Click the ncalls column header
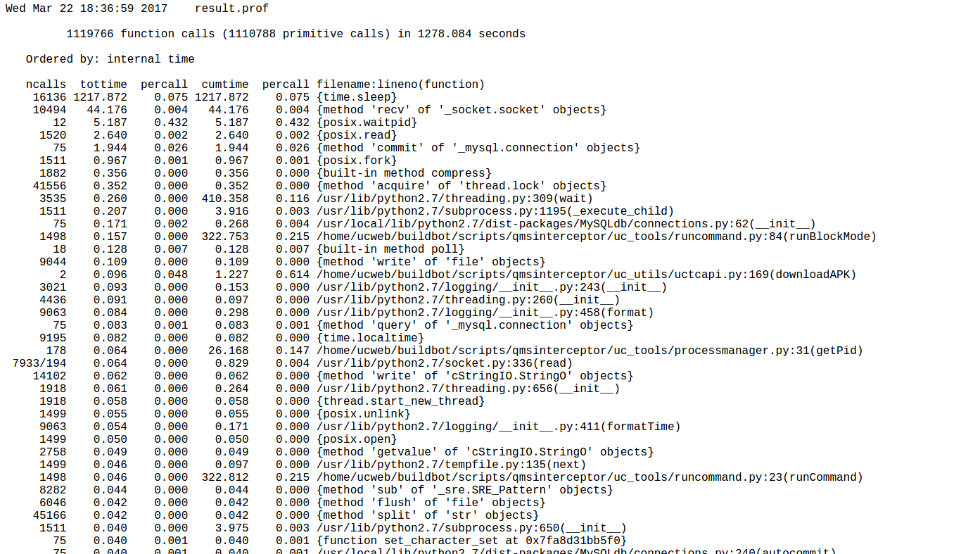Screen dimensions: 980x554 coord(46,84)
